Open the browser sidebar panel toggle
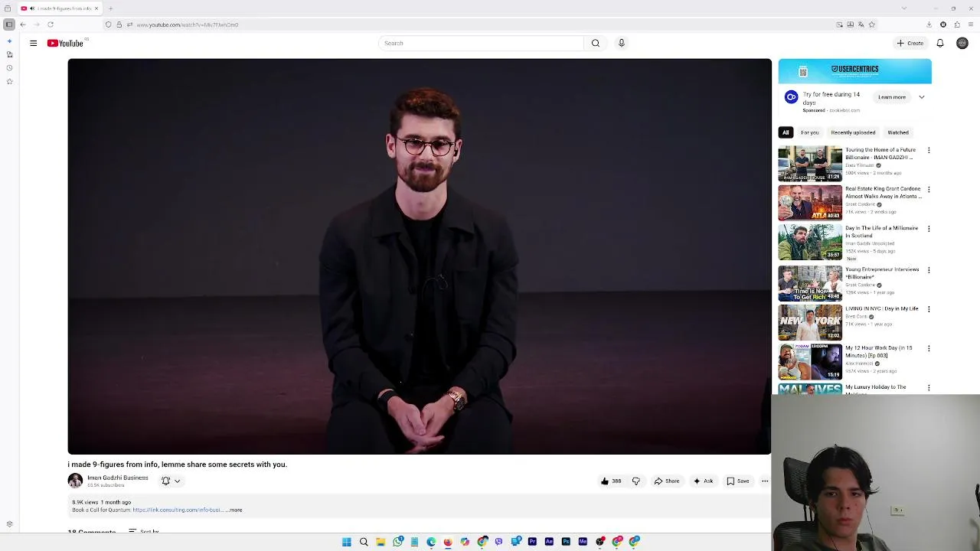 point(9,24)
